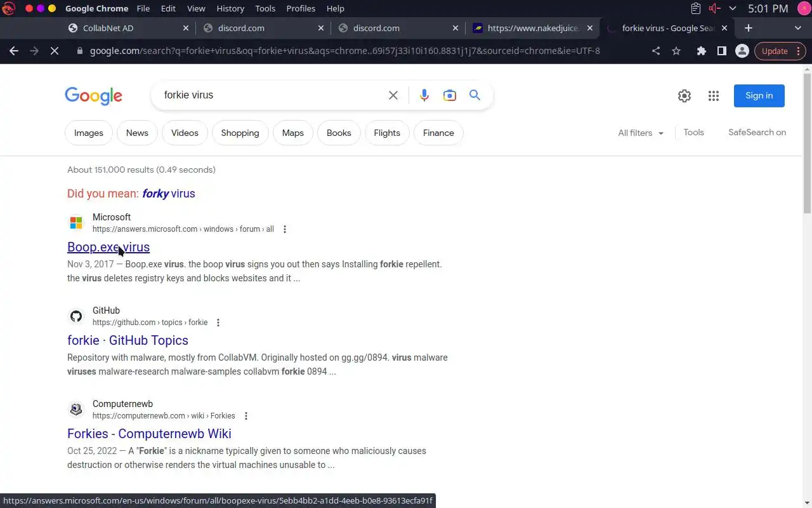Open the View menu
The image size is (812, 508).
point(196,8)
